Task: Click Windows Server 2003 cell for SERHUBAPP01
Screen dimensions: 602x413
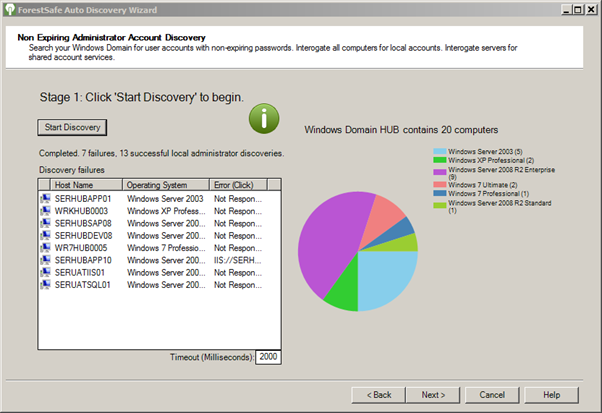Action: 165,199
